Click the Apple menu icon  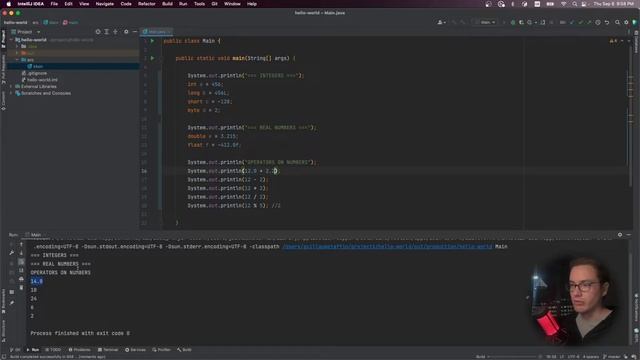click(x=9, y=4)
